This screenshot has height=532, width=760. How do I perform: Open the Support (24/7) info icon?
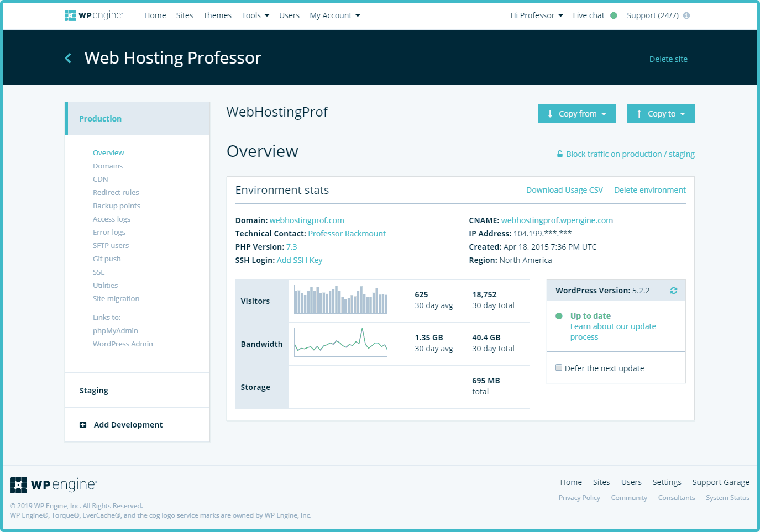click(686, 15)
